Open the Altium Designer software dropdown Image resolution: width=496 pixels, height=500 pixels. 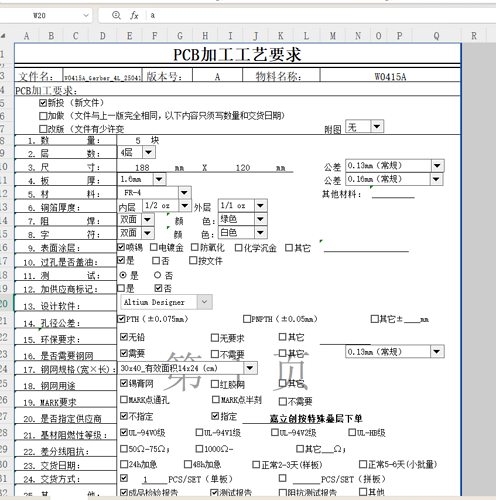pos(204,302)
